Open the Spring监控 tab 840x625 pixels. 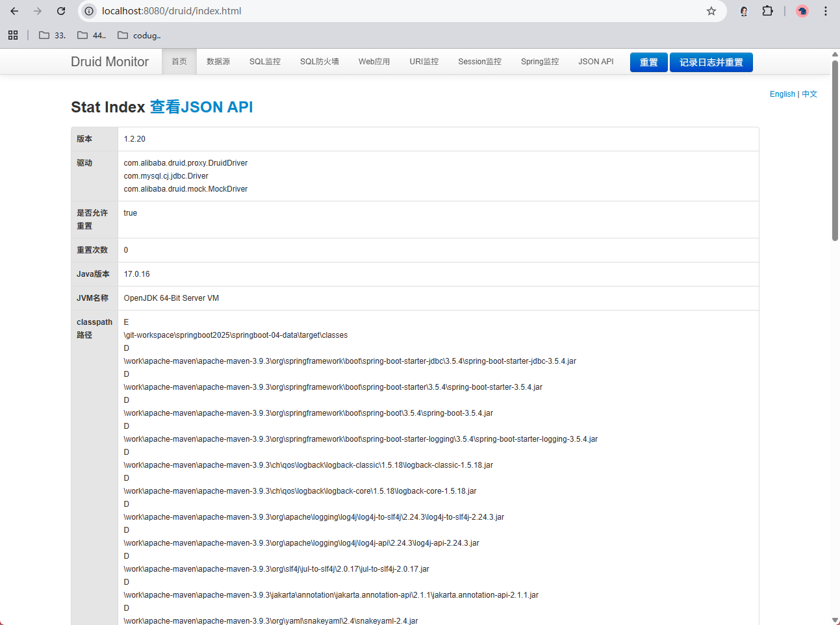(540, 62)
